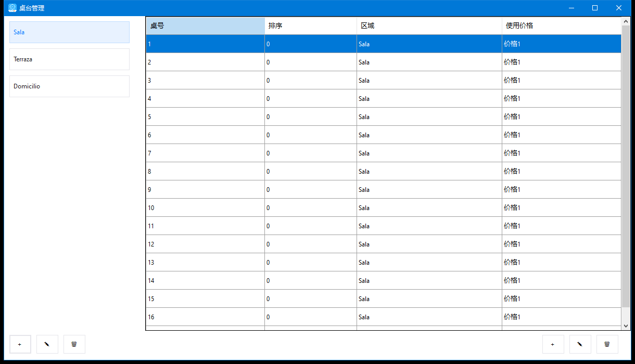Screen dimensions: 635x364
Task: Add a new table with the plus button under the table grid
Action: coord(553,344)
